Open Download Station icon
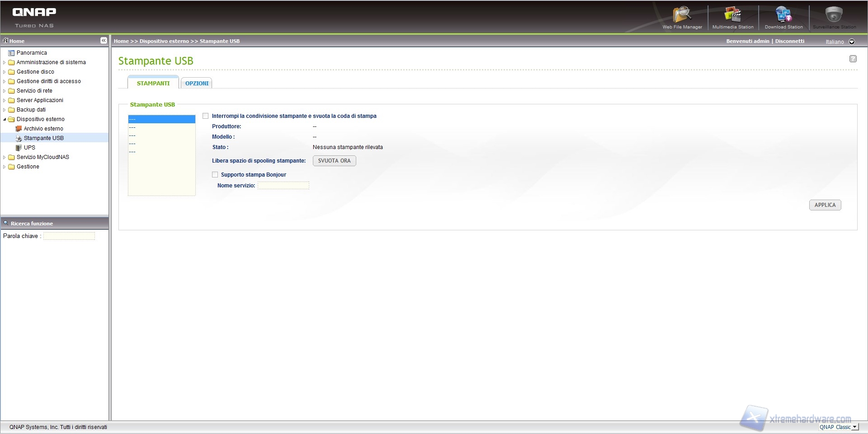868x434 pixels. pos(783,15)
